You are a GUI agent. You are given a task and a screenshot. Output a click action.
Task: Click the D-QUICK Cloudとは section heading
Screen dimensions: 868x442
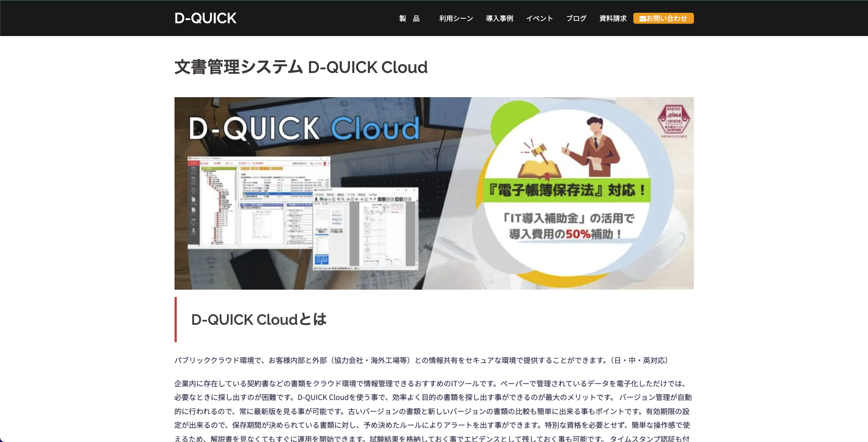(x=259, y=320)
